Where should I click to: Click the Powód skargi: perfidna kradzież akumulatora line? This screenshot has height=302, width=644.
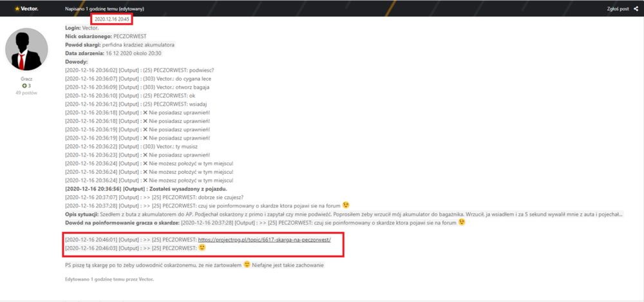tap(120, 44)
